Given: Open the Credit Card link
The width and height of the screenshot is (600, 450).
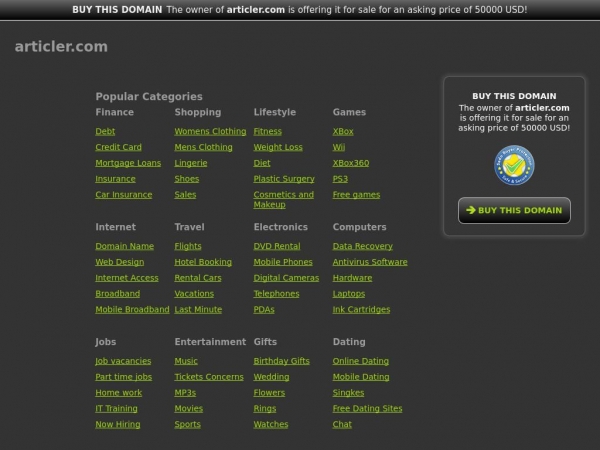Looking at the screenshot, I should click(119, 147).
